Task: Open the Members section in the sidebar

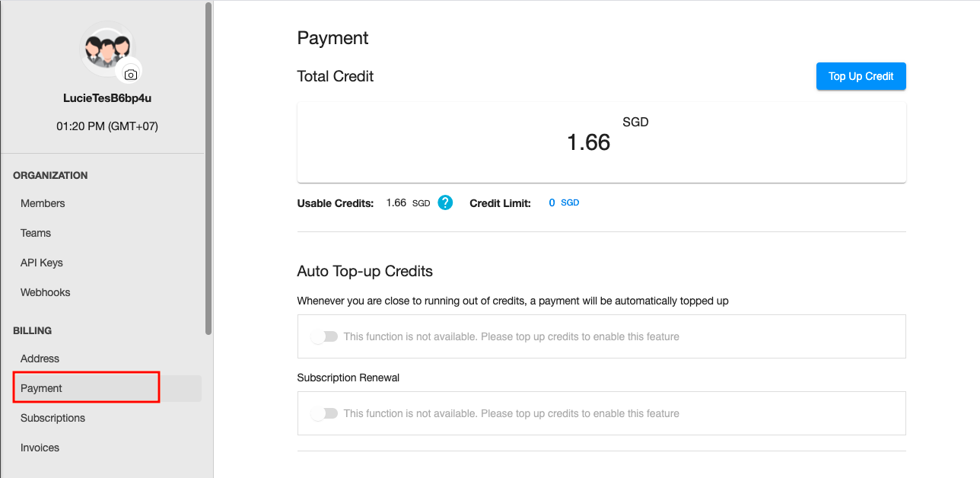Action: tap(43, 203)
